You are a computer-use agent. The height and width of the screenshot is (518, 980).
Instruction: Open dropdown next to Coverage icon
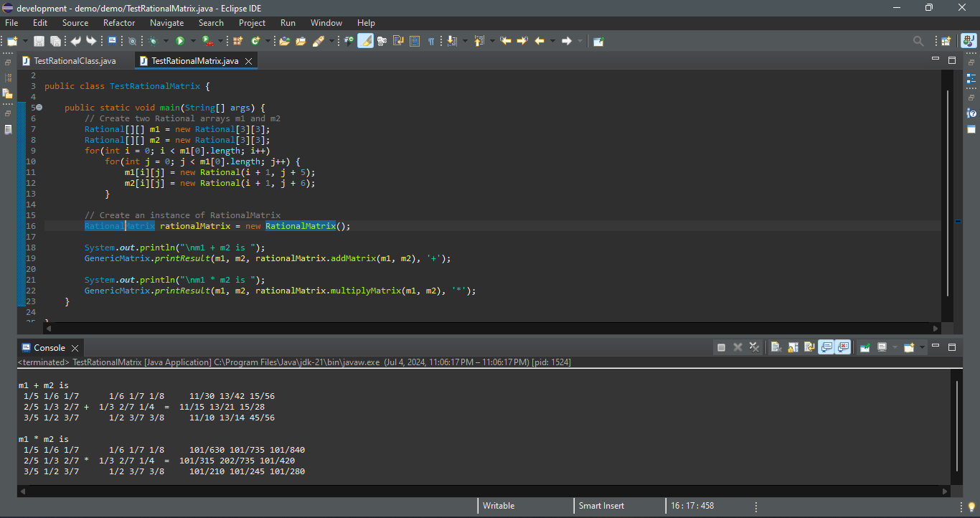coord(220,41)
